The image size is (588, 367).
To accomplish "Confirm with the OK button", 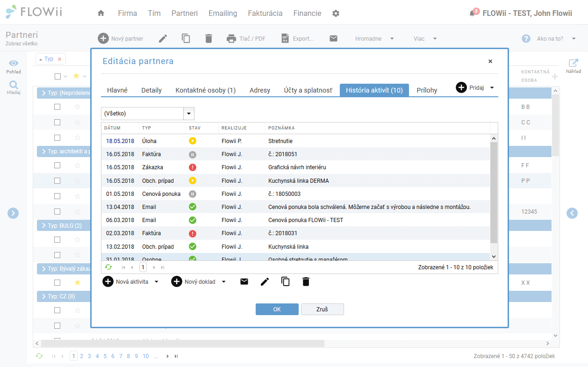I will click(277, 309).
